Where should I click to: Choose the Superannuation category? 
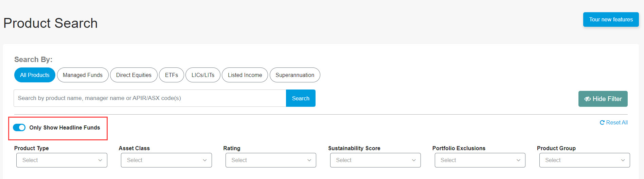[x=295, y=75]
